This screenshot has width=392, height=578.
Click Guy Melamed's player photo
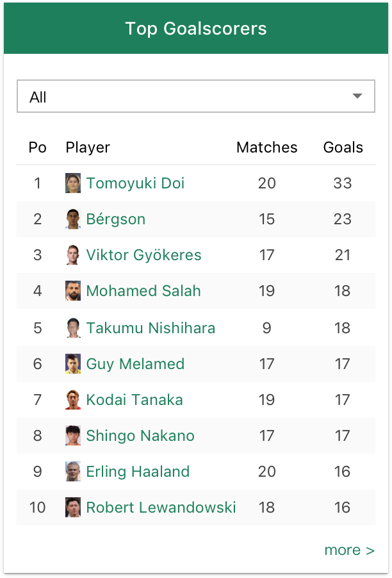(x=73, y=364)
